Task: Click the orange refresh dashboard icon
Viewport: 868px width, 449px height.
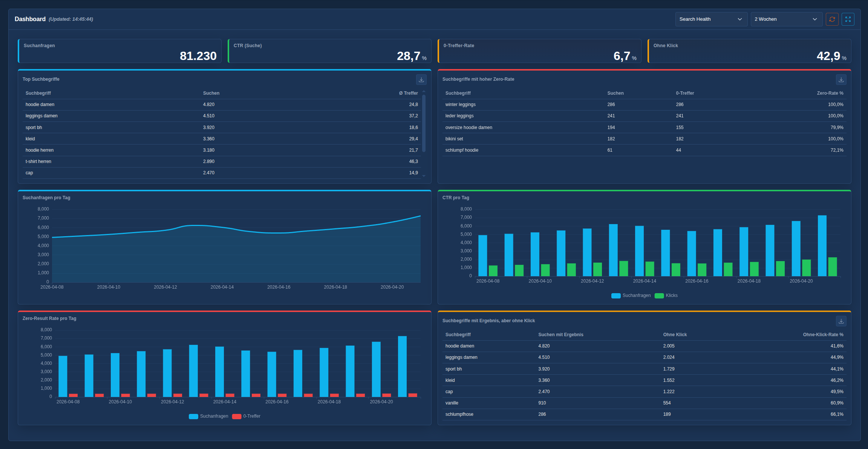Action: pos(832,19)
